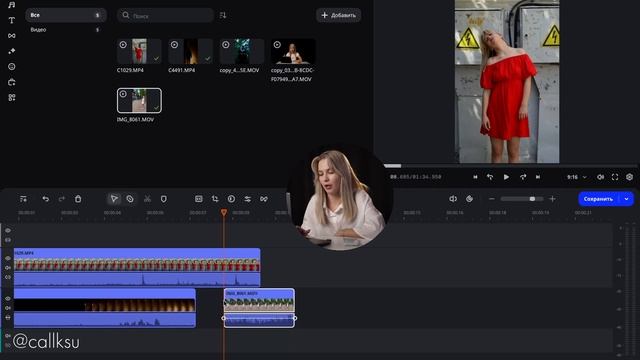The width and height of the screenshot is (640, 360).
Task: Toggle preview player volume icon
Action: (600, 177)
